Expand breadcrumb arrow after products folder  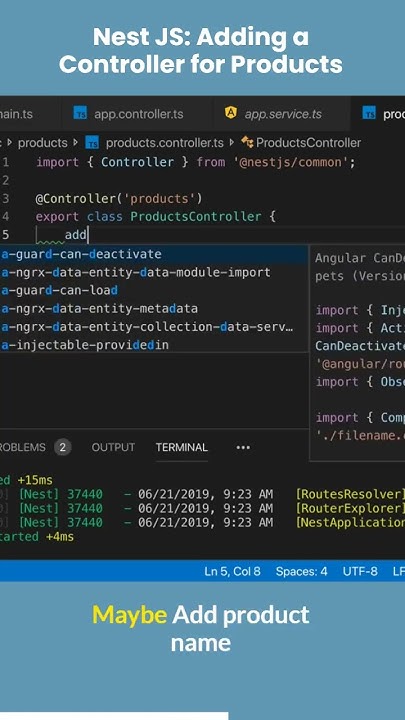(x=76, y=143)
